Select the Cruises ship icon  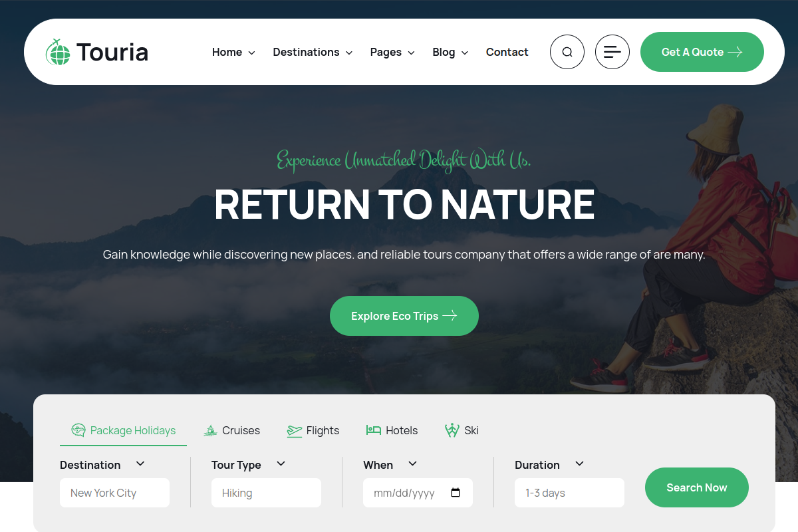tap(210, 430)
